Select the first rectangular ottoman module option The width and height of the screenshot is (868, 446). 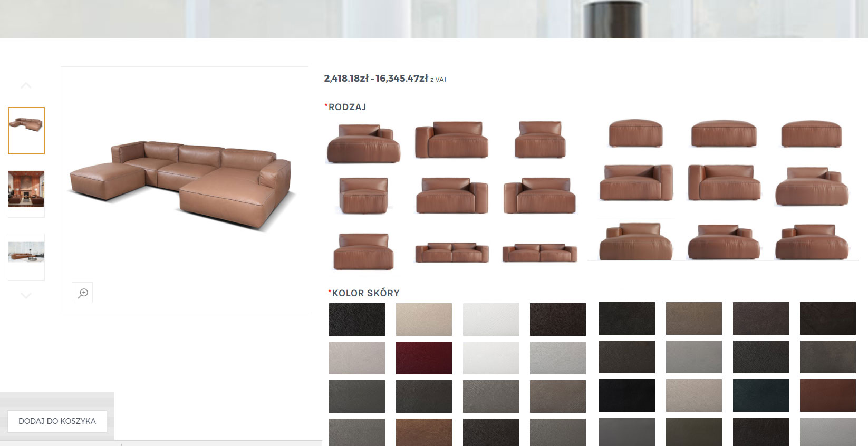tap(635, 133)
